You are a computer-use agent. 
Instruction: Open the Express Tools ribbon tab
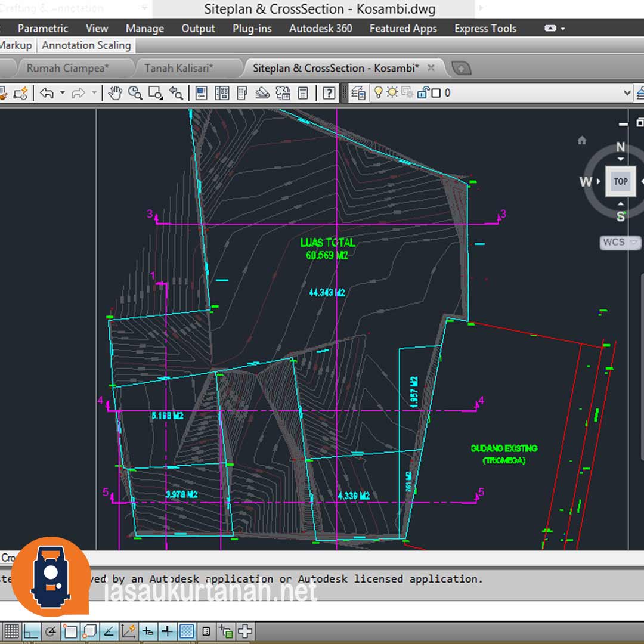(485, 29)
